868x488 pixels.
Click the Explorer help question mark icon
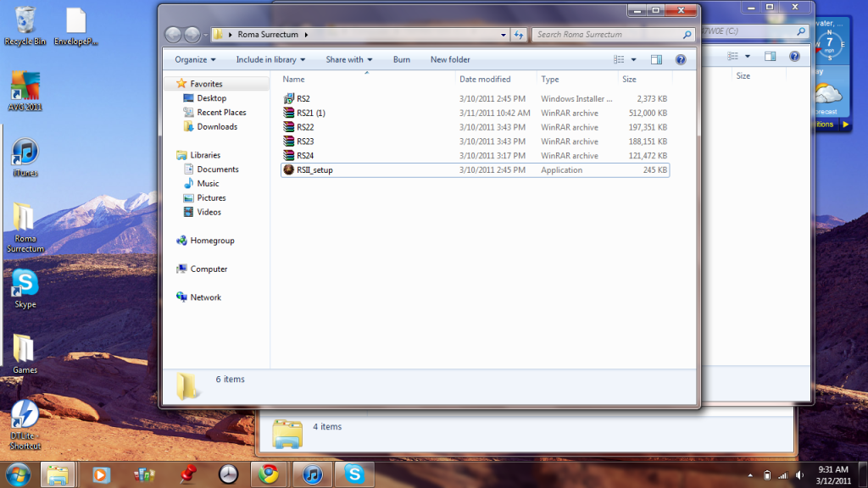(x=680, y=60)
